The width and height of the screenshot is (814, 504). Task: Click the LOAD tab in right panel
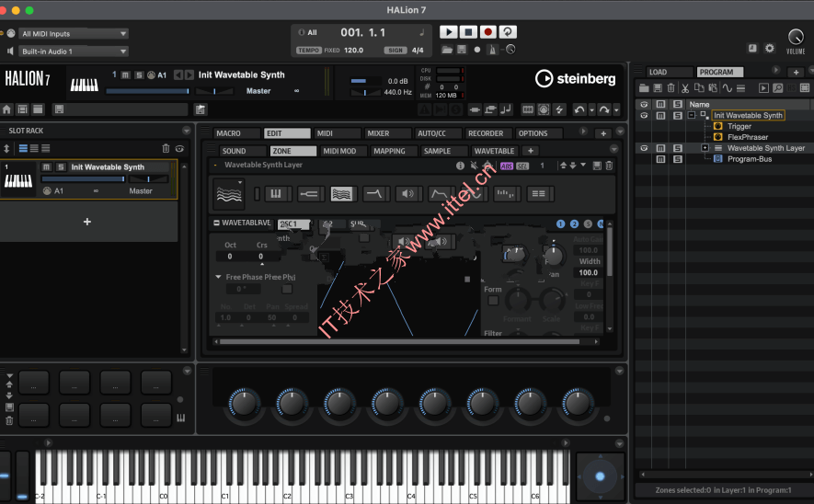coord(670,72)
